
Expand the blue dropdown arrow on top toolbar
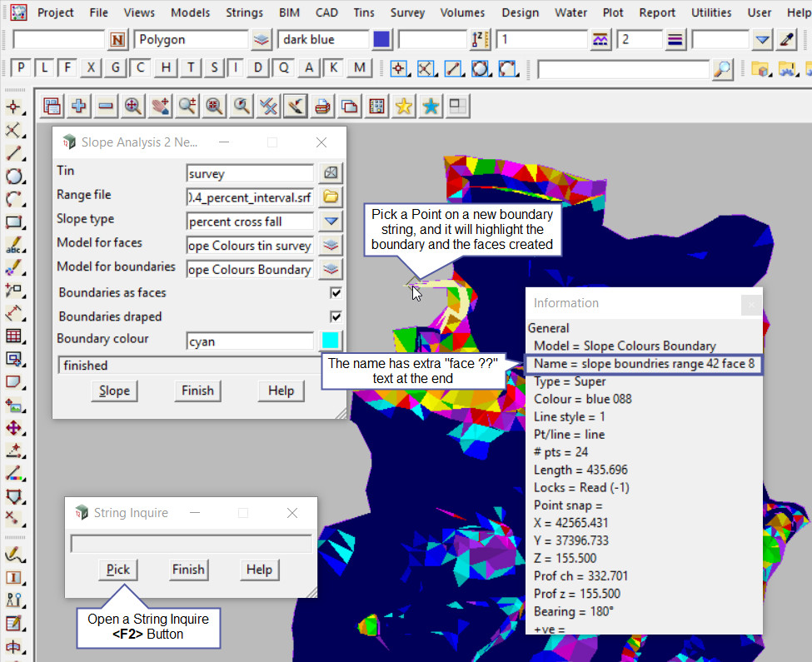pyautogui.click(x=763, y=39)
